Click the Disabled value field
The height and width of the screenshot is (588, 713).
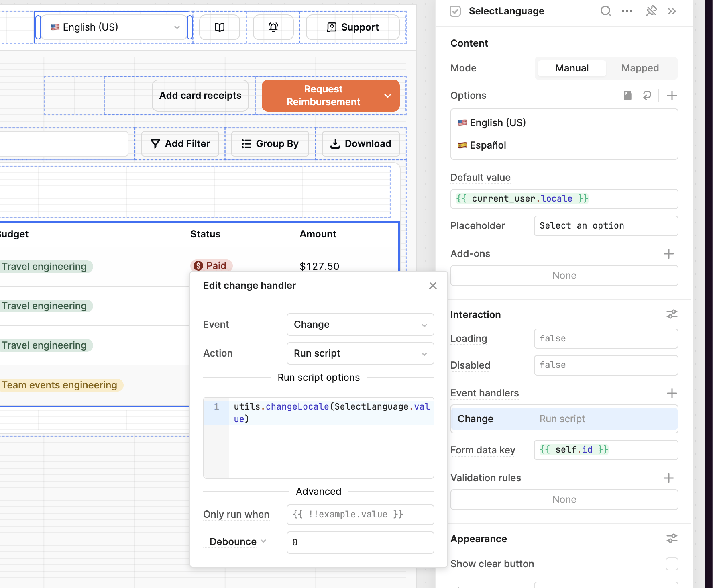606,365
